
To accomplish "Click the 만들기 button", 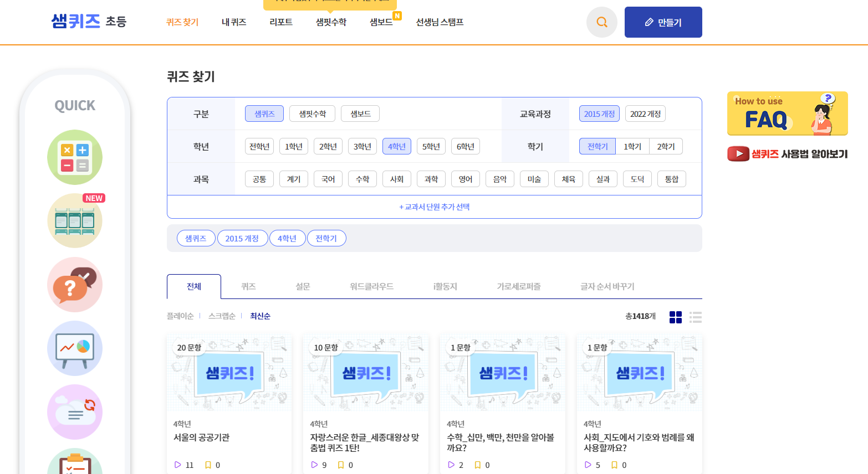I will point(663,22).
